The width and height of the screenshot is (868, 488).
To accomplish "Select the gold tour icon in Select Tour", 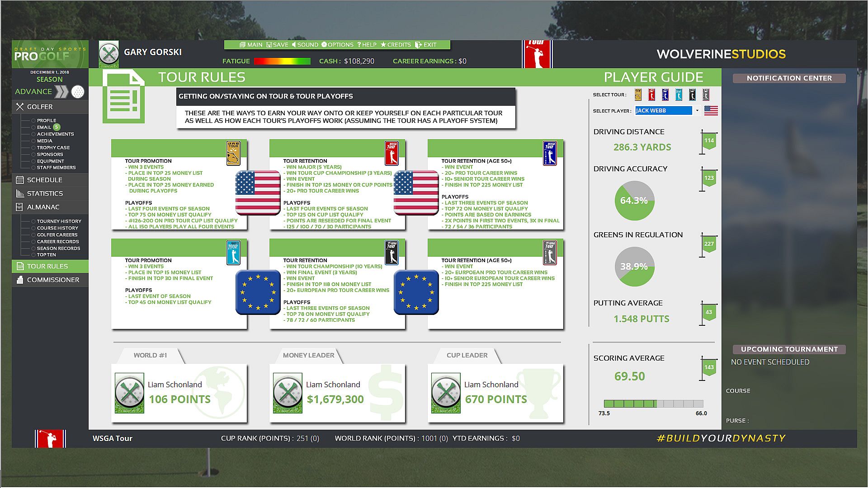I will click(638, 94).
